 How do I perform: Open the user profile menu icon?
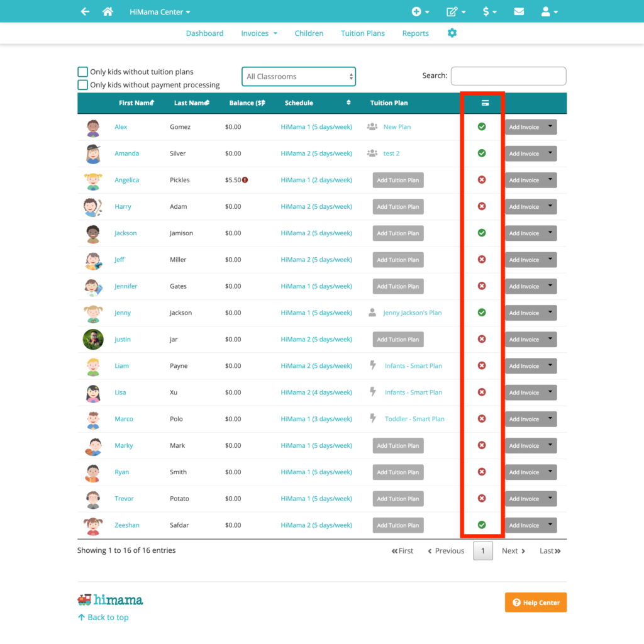pos(549,12)
